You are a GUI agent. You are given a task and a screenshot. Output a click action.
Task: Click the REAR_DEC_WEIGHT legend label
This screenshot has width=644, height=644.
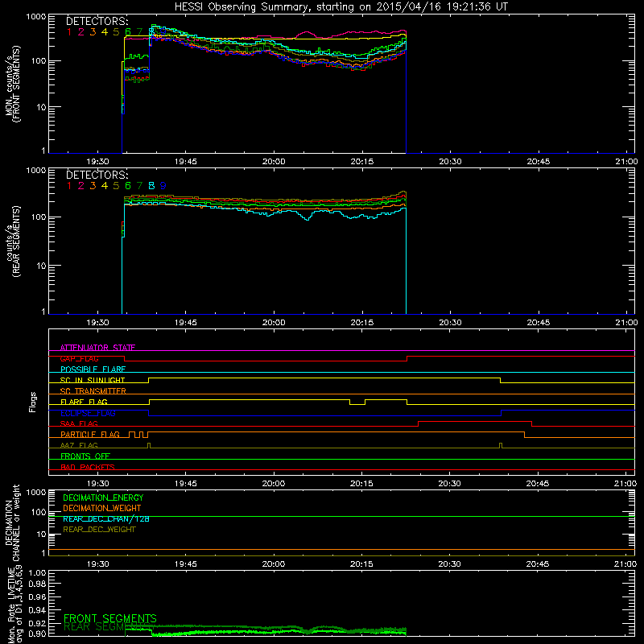point(99,530)
